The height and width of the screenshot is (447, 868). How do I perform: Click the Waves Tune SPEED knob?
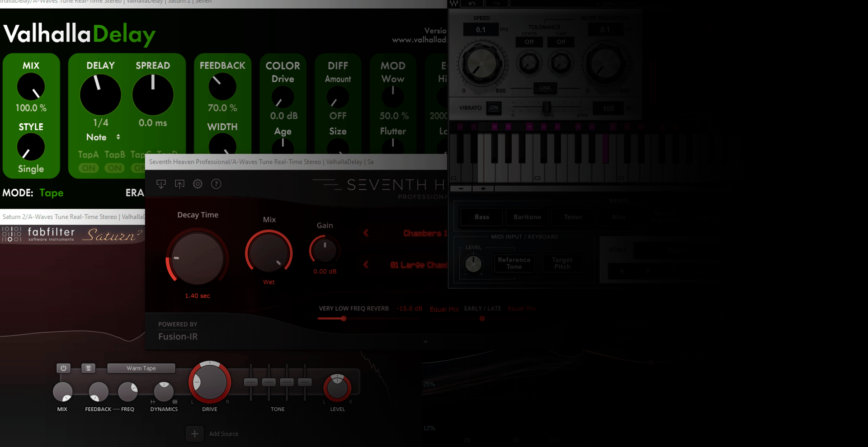(481, 63)
